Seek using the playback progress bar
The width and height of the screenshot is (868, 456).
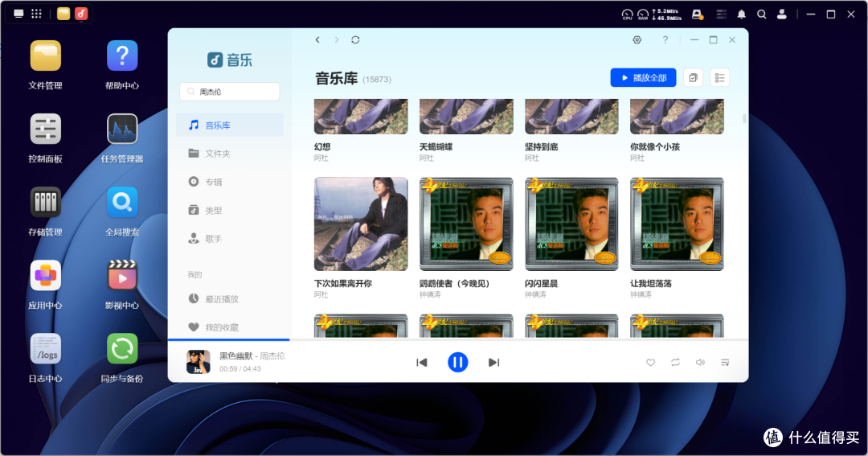[x=458, y=339]
